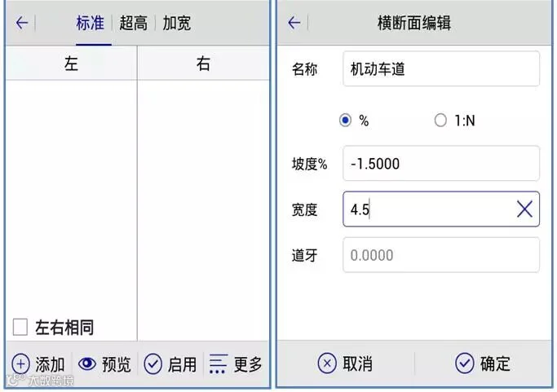
Task: Tap the 添加 plus button
Action: 38,364
